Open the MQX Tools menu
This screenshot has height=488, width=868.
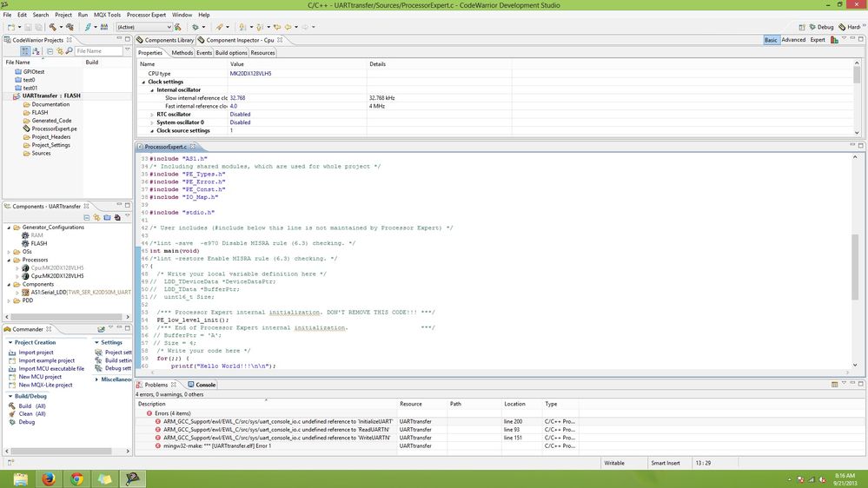coord(107,15)
